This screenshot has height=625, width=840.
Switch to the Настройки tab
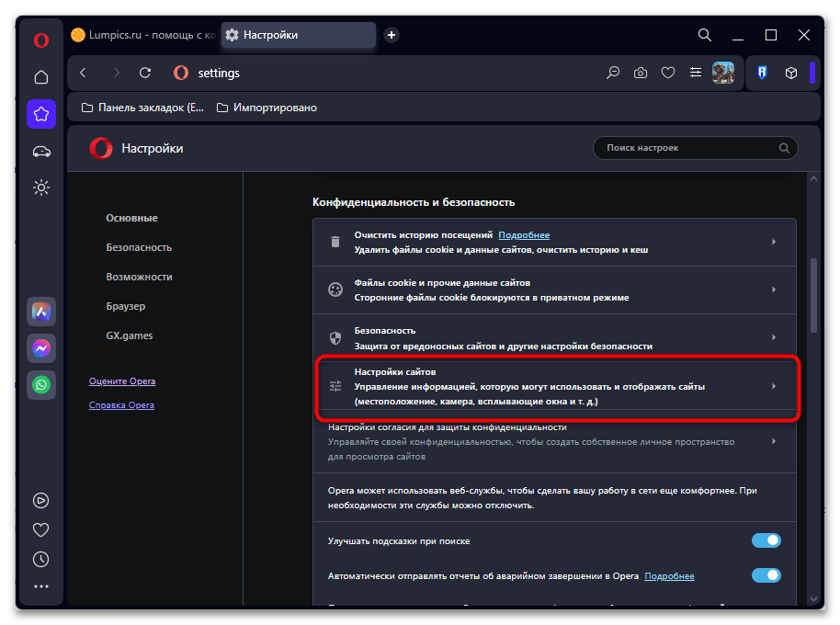(x=299, y=35)
